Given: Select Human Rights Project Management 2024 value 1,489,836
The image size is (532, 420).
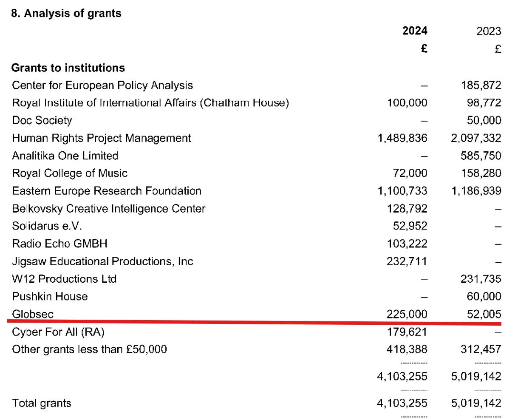Looking at the screenshot, I should tap(402, 138).
